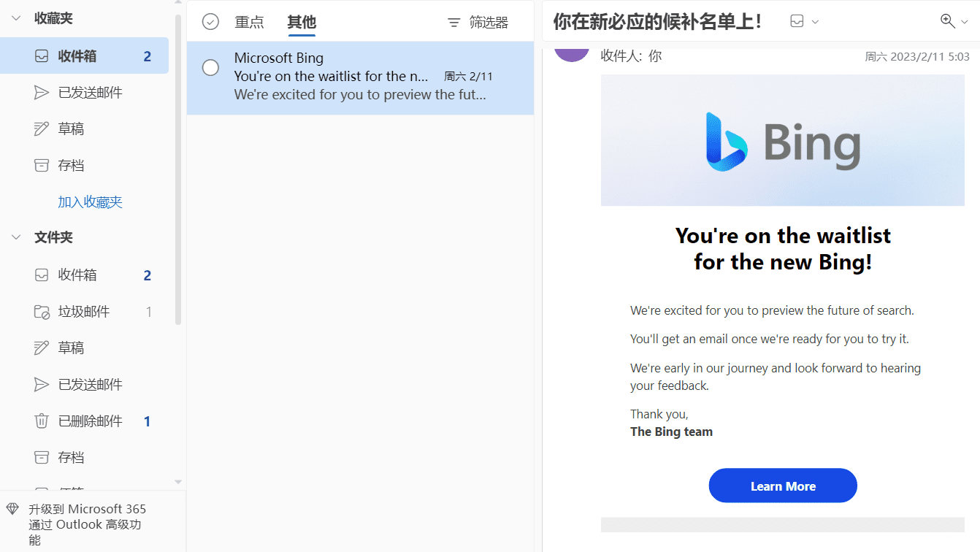Viewport: 980px width, 552px height.
Task: Open the 垃圾邮件 junk folder
Action: tap(84, 312)
